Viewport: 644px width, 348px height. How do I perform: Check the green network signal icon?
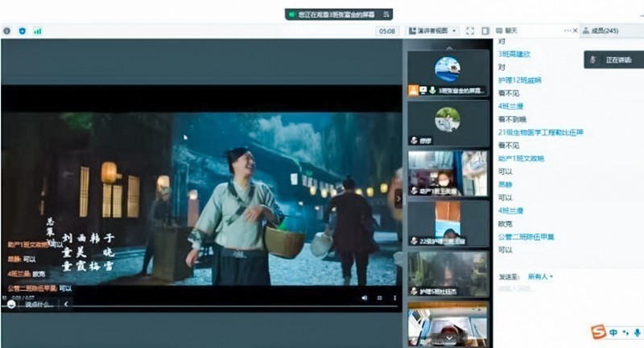(38, 31)
